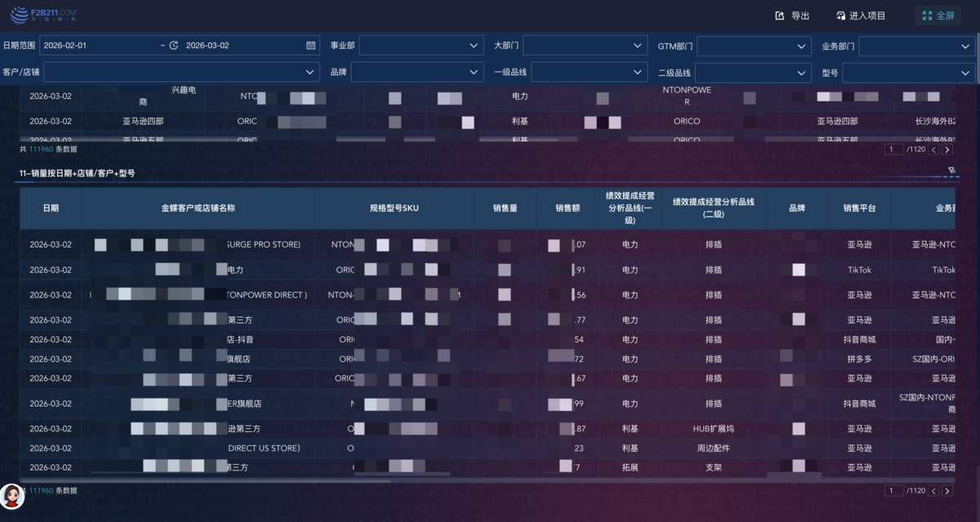Go to next page in upper table

[947, 149]
